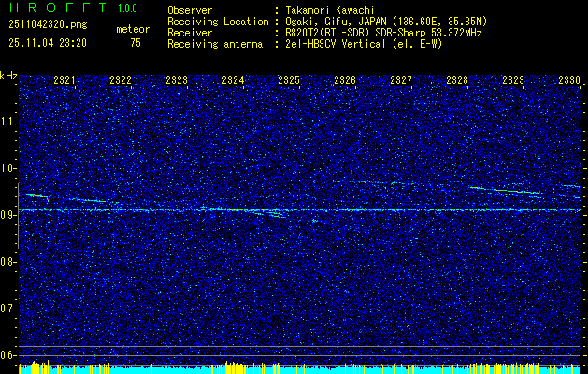Click the file name 2511042320.png

pos(48,24)
